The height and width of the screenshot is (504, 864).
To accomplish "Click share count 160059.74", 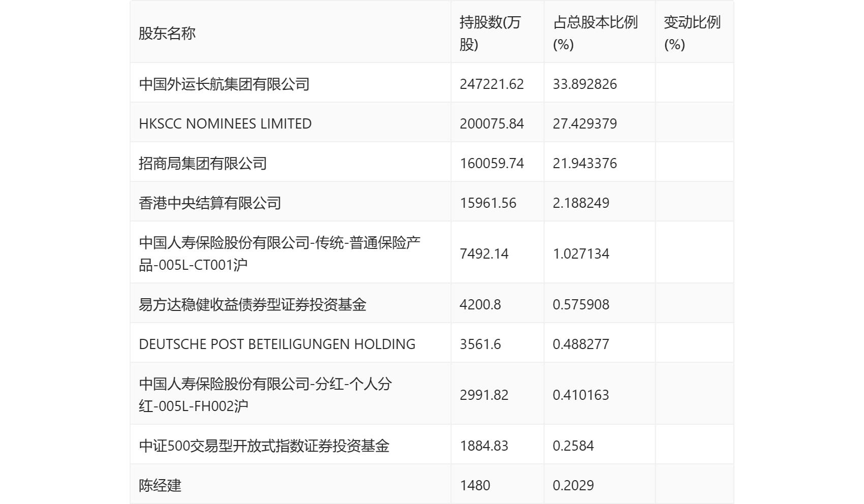I will tap(491, 163).
